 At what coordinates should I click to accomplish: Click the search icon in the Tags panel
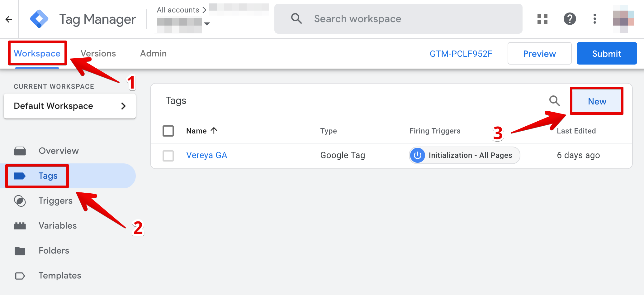point(554,101)
